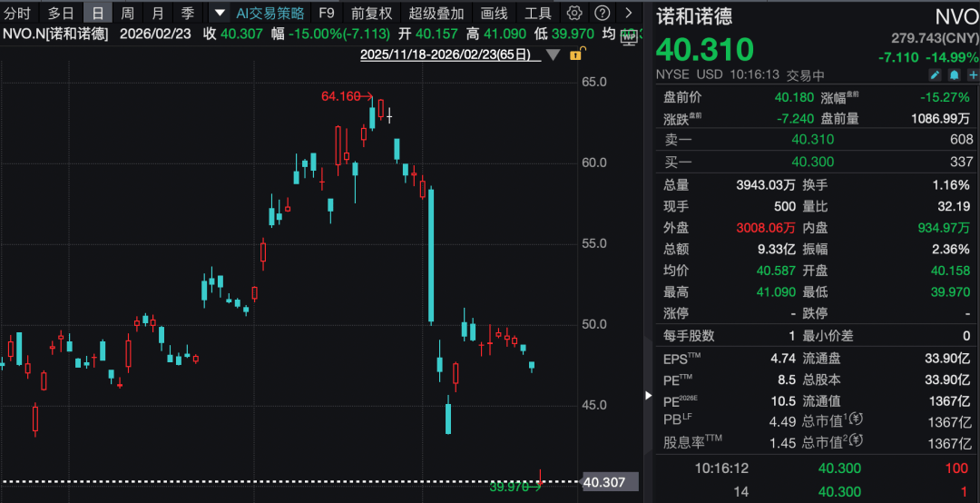Switch to 分时 intraday chart tab
The height and width of the screenshot is (503, 980).
coord(17,13)
